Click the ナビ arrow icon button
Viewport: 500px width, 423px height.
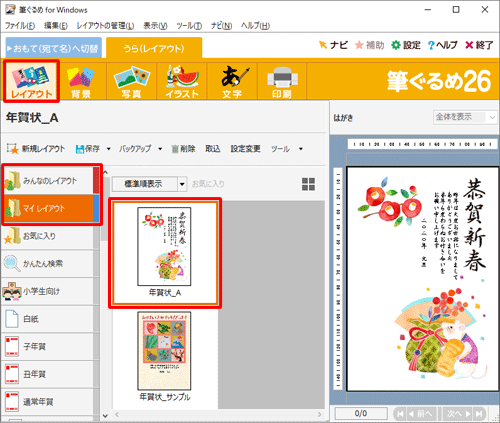(x=333, y=45)
